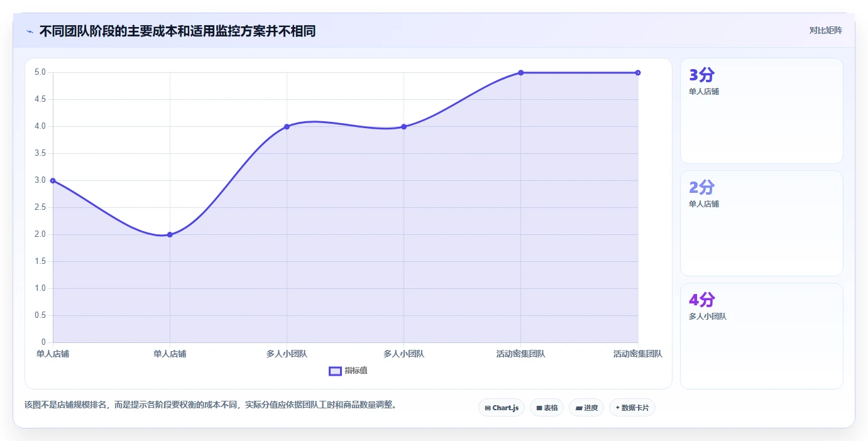868x441 pixels.
Task: Select the 进度 chip
Action: coord(586,408)
